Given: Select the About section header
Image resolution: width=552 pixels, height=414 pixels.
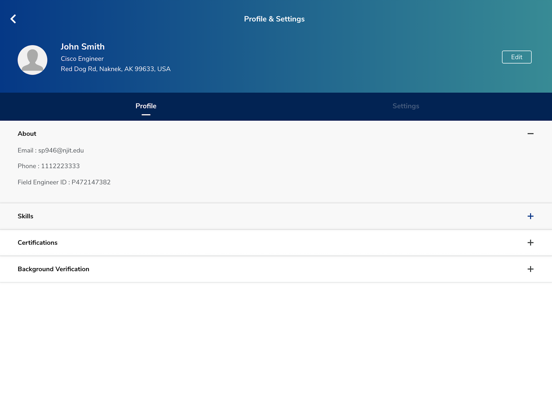Looking at the screenshot, I should pyautogui.click(x=27, y=133).
